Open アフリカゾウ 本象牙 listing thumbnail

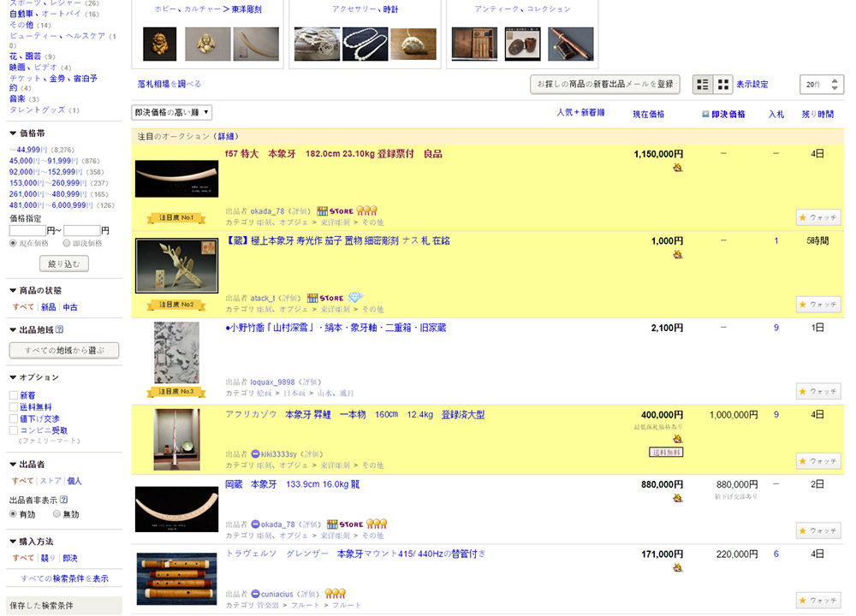point(176,440)
